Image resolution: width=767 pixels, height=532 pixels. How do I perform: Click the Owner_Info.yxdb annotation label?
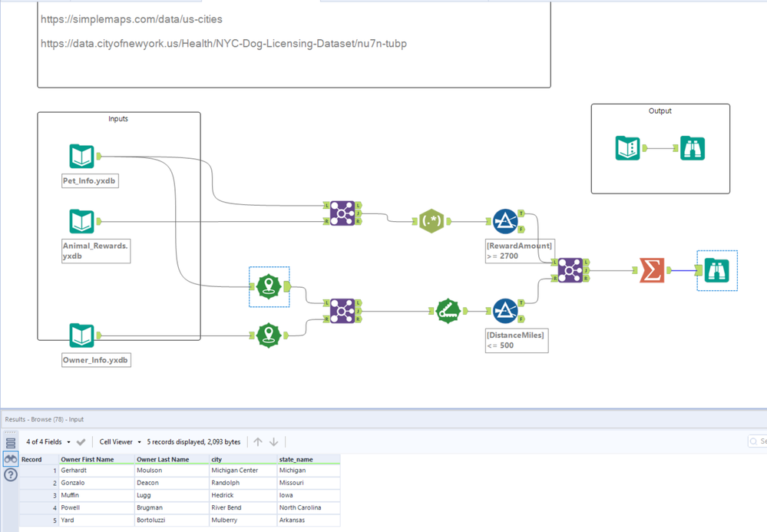[x=96, y=360]
